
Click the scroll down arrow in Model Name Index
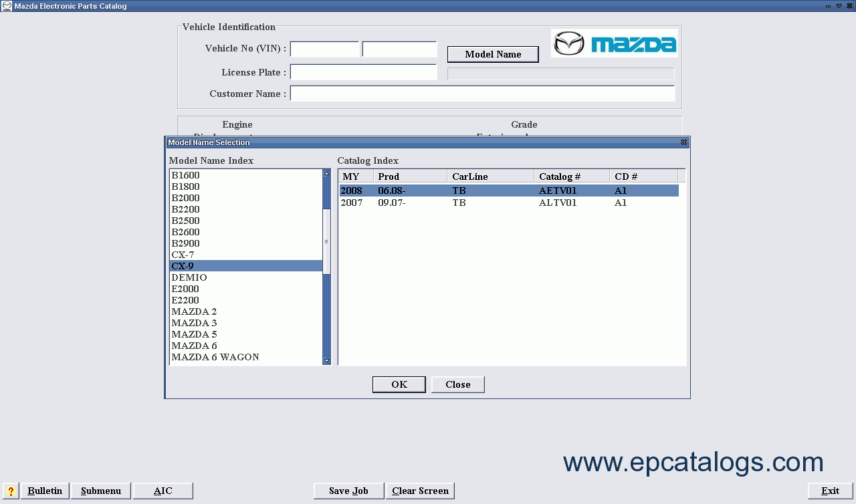[326, 361]
